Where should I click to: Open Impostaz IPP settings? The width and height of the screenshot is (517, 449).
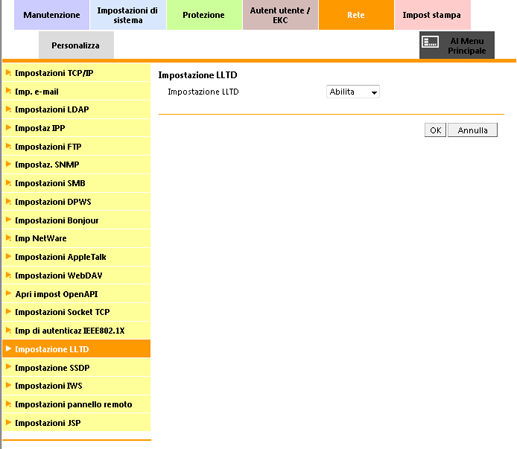(x=76, y=128)
